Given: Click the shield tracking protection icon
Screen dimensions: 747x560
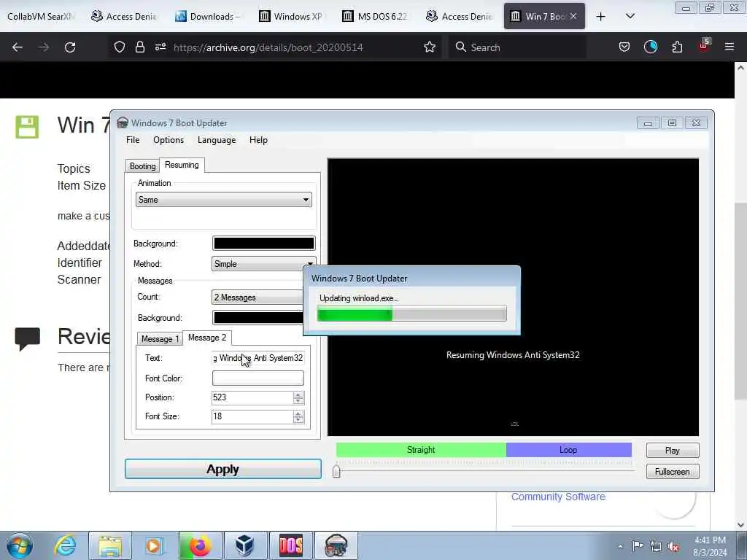Looking at the screenshot, I should pyautogui.click(x=120, y=47).
